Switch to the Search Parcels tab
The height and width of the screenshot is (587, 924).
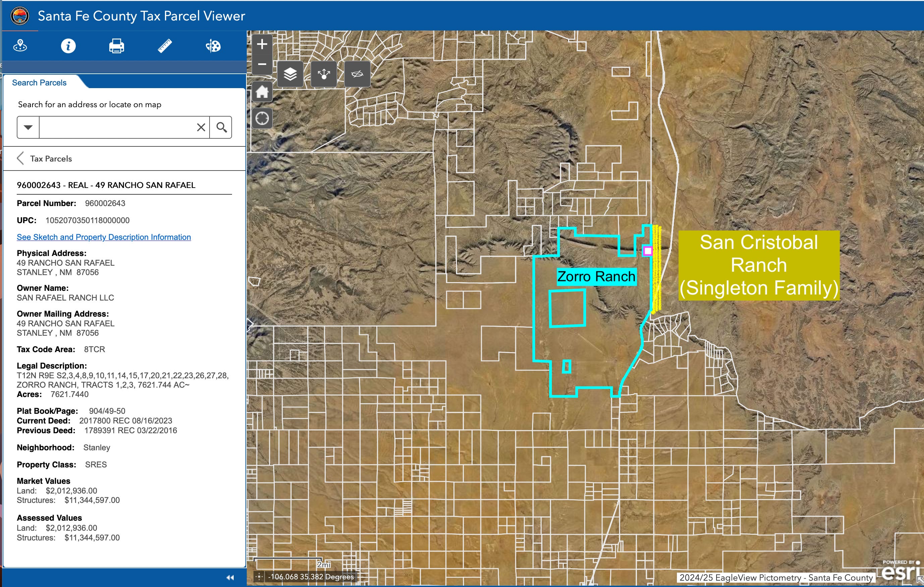tap(39, 82)
